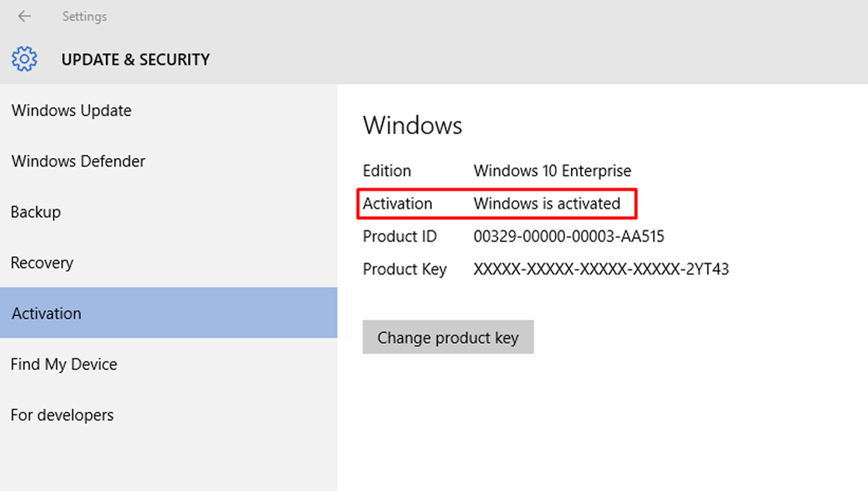Click the Update & Security gear icon

(24, 58)
